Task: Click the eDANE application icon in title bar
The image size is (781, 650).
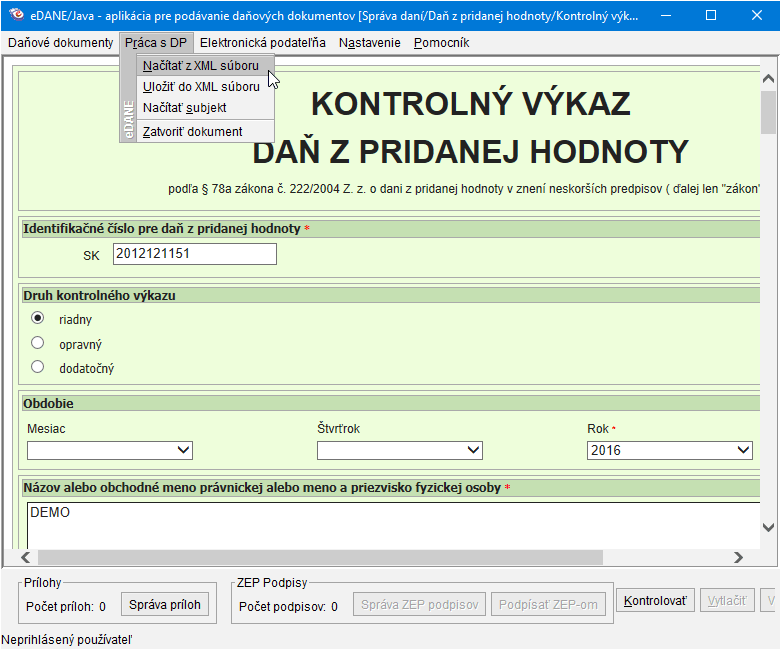Action: (x=15, y=16)
